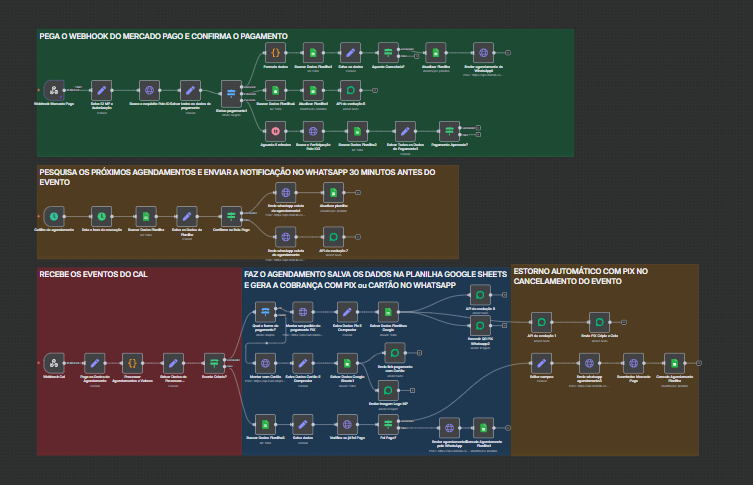
Task: Select the Formata dados code node
Action: pos(276,52)
